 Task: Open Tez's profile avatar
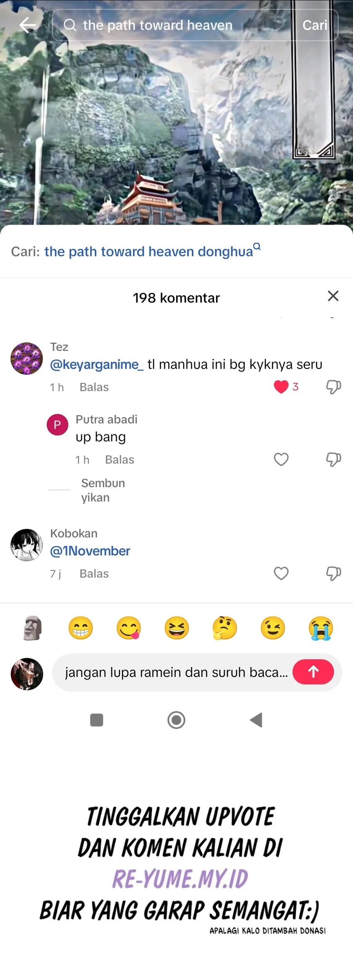point(27,359)
